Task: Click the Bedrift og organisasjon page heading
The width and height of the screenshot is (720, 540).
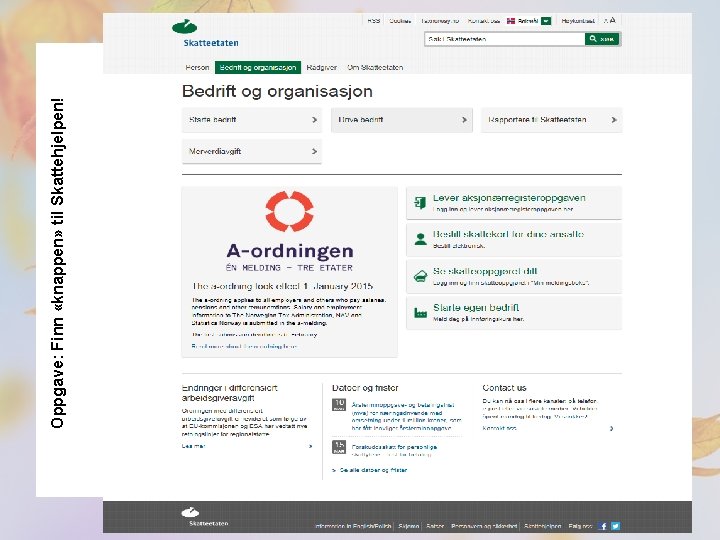Action: click(277, 91)
